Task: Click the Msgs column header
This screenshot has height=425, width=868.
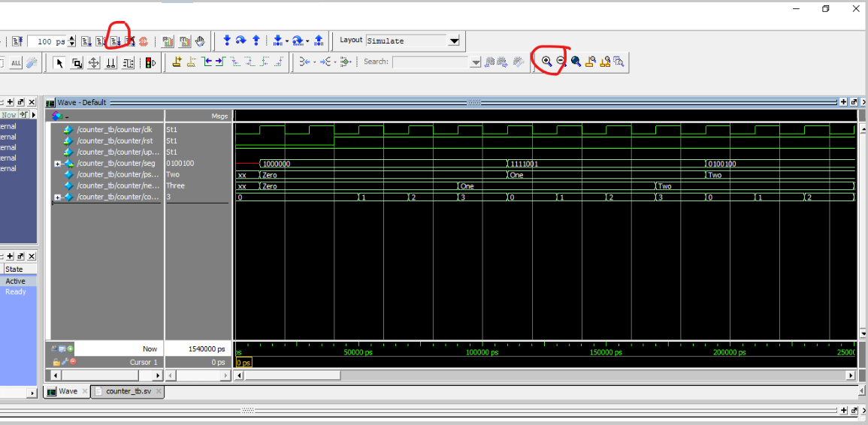Action: 219,116
